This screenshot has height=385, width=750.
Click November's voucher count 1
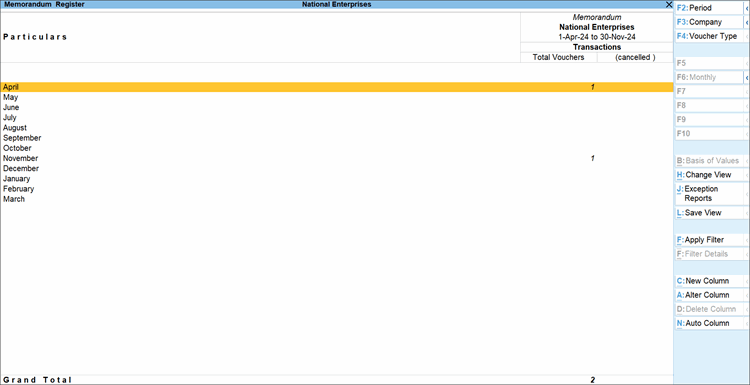pyautogui.click(x=593, y=158)
